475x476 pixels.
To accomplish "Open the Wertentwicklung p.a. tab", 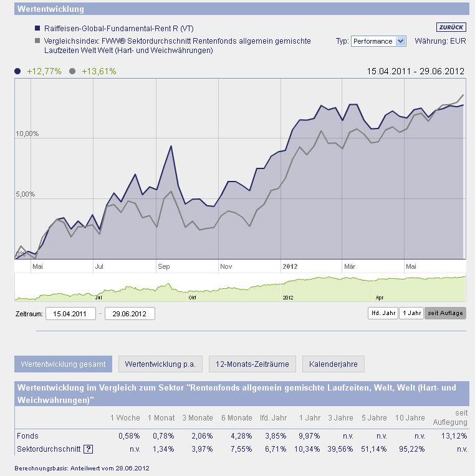I will click(160, 364).
